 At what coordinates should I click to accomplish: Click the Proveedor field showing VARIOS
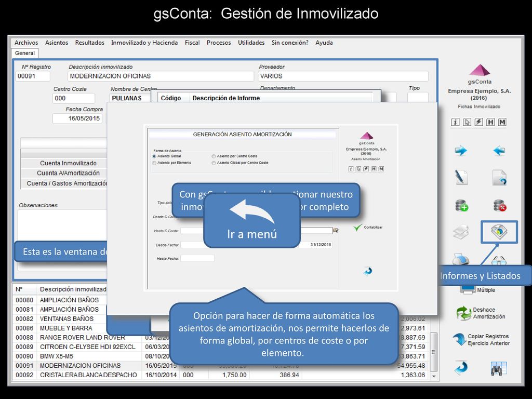343,76
